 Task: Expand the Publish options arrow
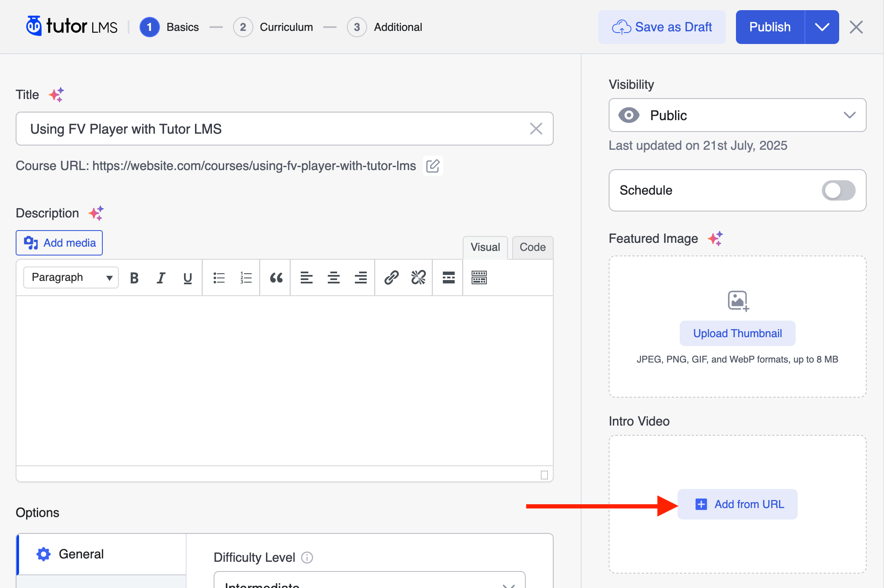click(822, 27)
